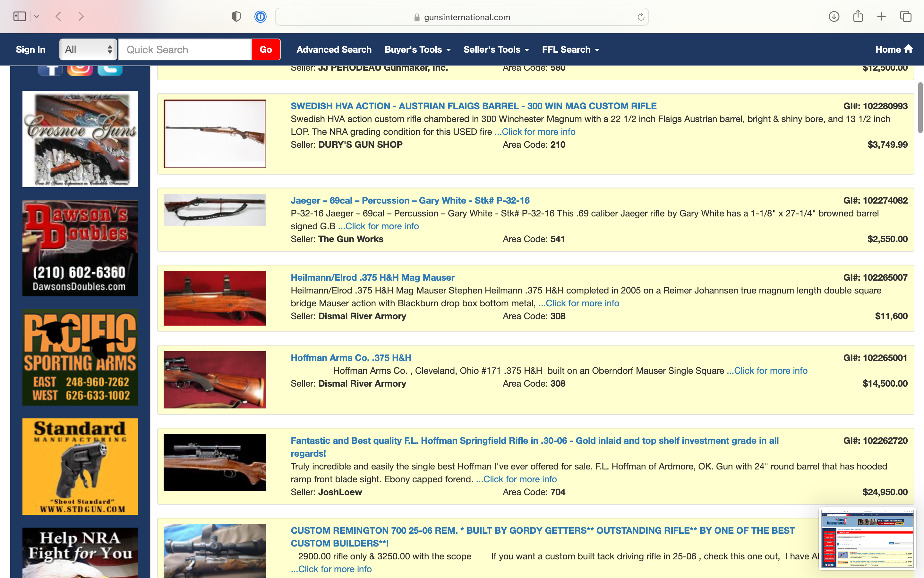View the Heilmann/Elrod Mauser thumbnail
The height and width of the screenshot is (578, 924).
coord(215,298)
